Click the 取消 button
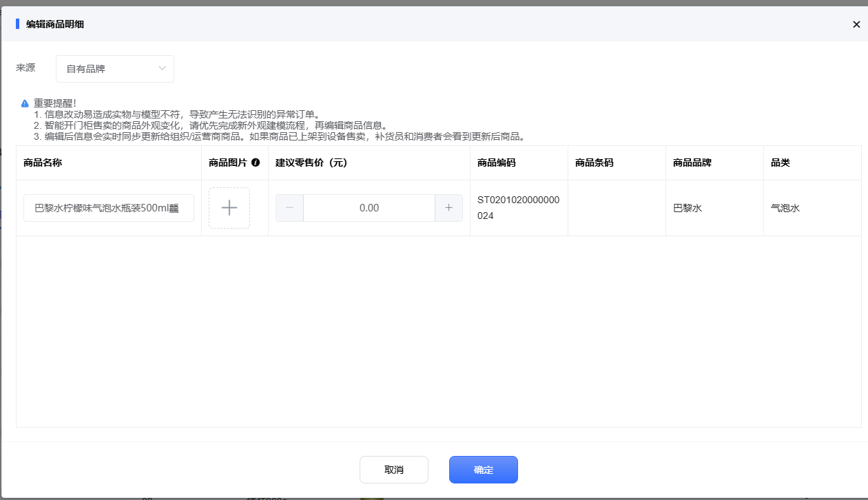 pyautogui.click(x=394, y=470)
